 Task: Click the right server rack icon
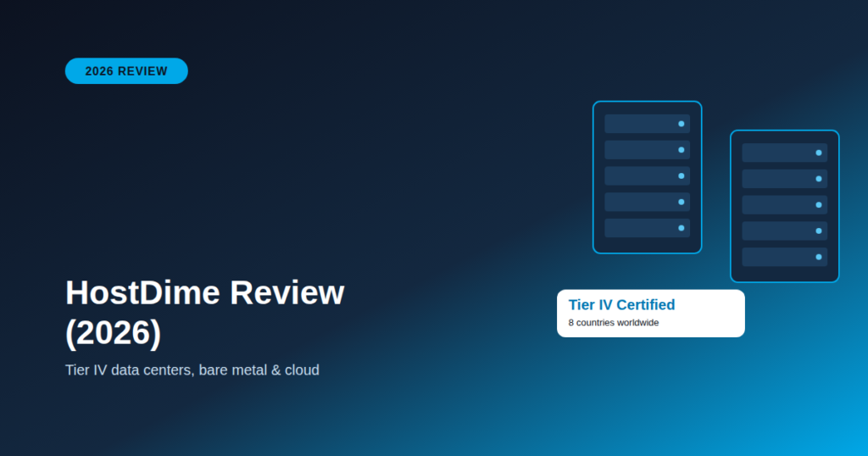784,206
